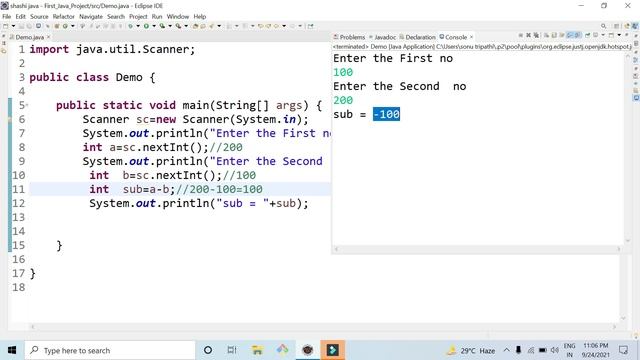Open the dropdown arrow beside New icon

pos(13,26)
